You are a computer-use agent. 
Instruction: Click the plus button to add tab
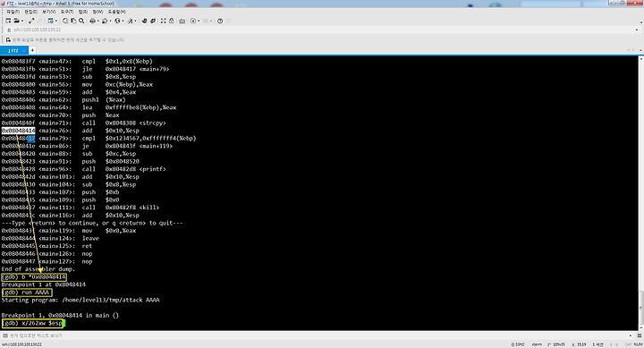coord(32,50)
